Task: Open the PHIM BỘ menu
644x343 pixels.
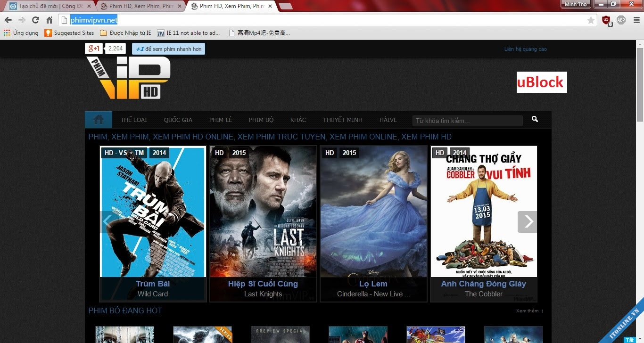Action: 261,120
